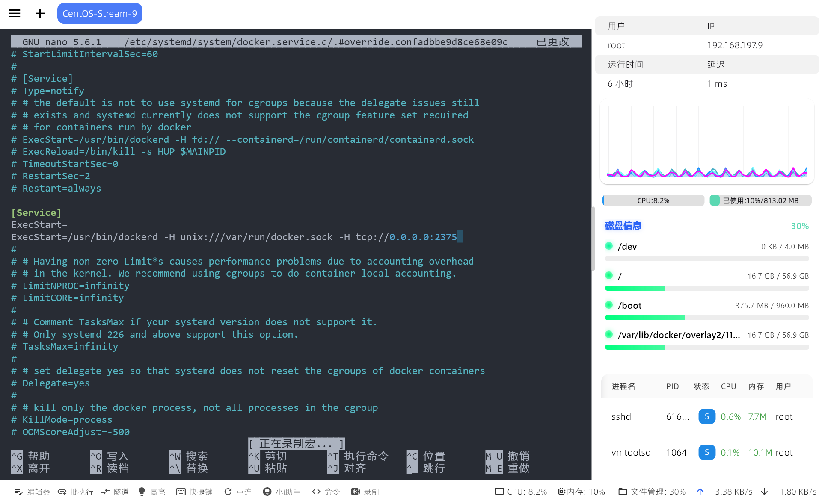Toggle the green status badge on sshd process
825x504 pixels.
[706, 416]
